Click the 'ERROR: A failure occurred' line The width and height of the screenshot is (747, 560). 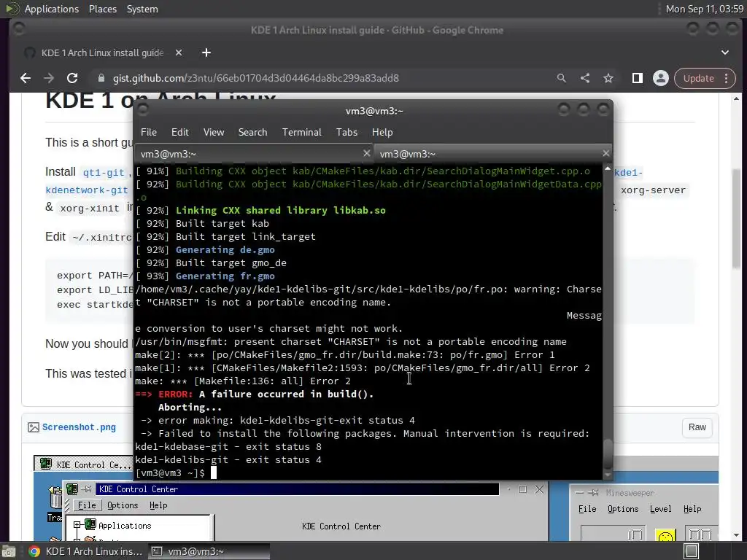click(255, 394)
